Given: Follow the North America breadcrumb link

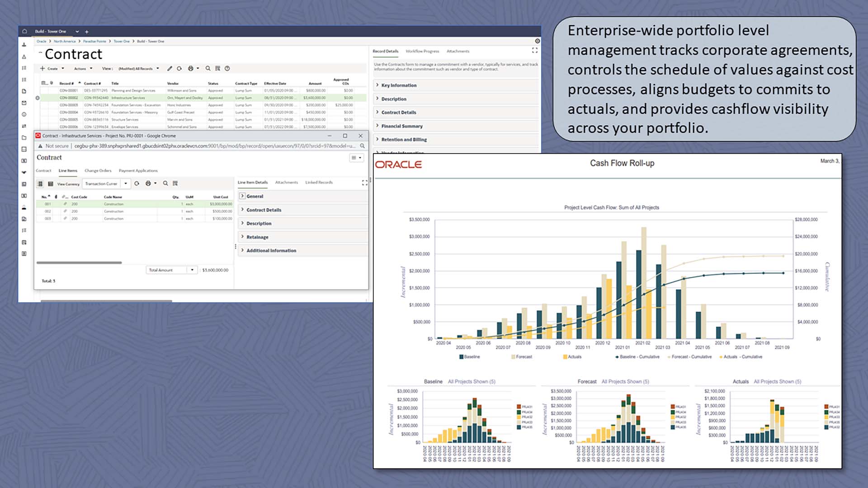Looking at the screenshot, I should coord(65,41).
